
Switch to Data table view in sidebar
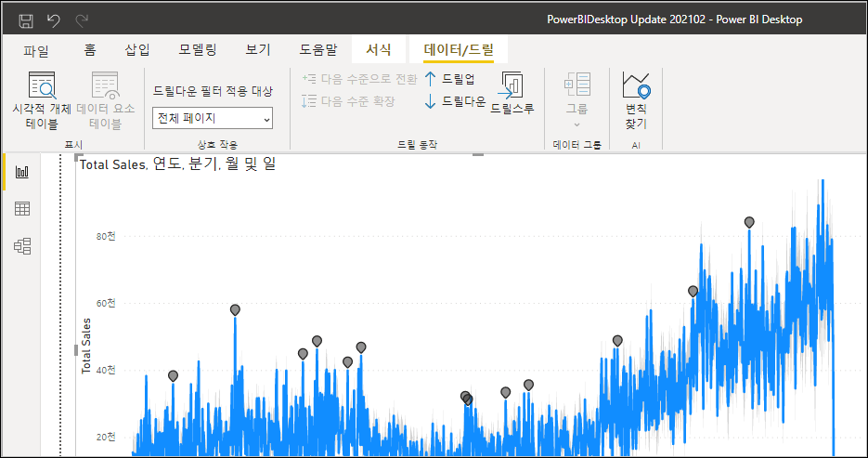click(x=22, y=209)
